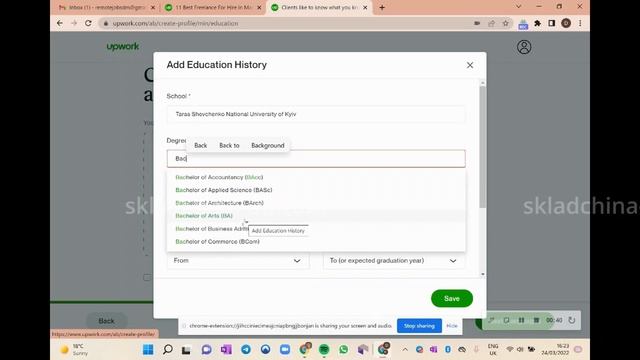Click the School input field

click(x=316, y=114)
